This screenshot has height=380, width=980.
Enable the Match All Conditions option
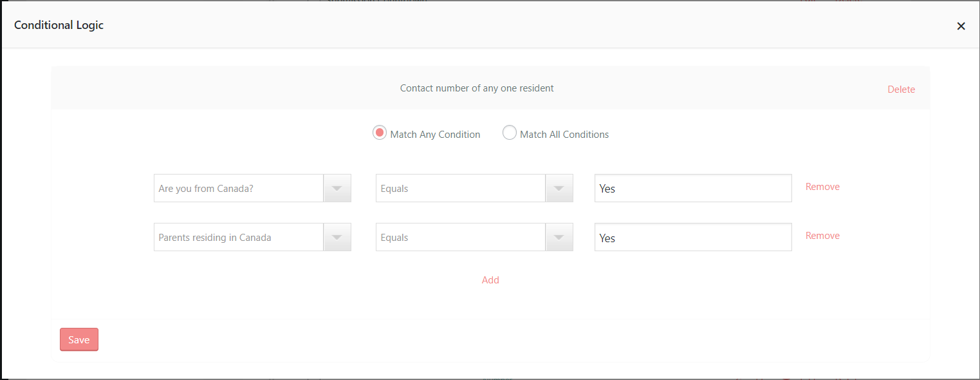click(x=509, y=132)
